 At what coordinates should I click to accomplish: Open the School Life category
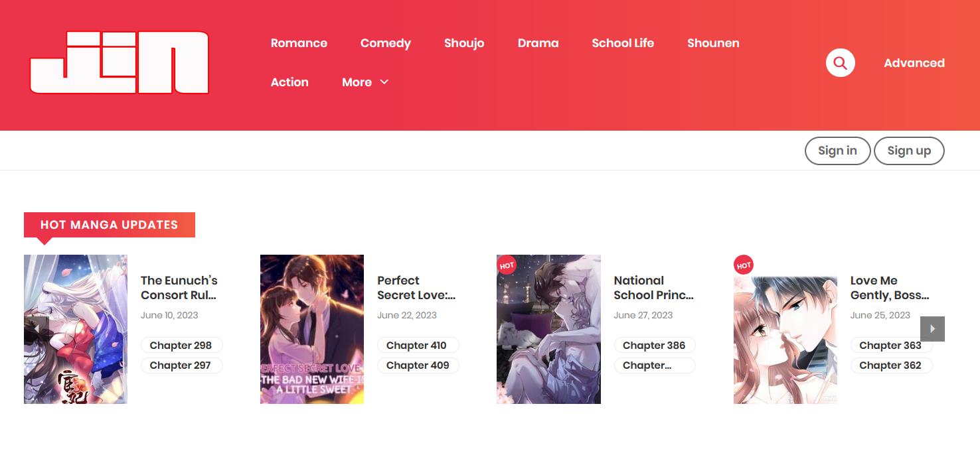[622, 43]
